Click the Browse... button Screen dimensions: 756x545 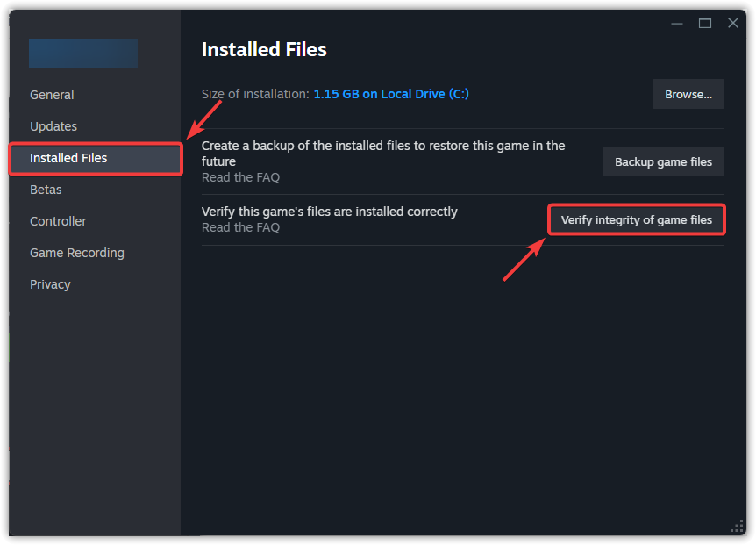[x=688, y=94]
